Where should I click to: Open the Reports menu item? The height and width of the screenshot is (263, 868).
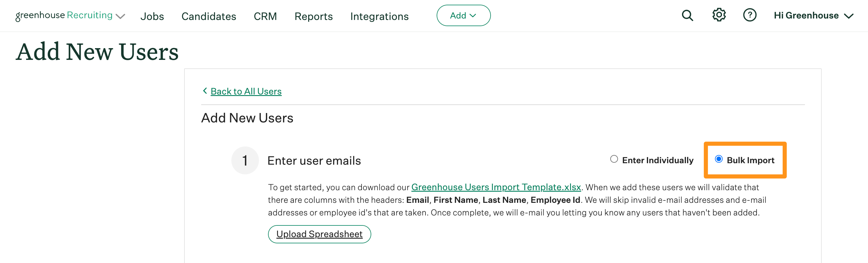(313, 16)
